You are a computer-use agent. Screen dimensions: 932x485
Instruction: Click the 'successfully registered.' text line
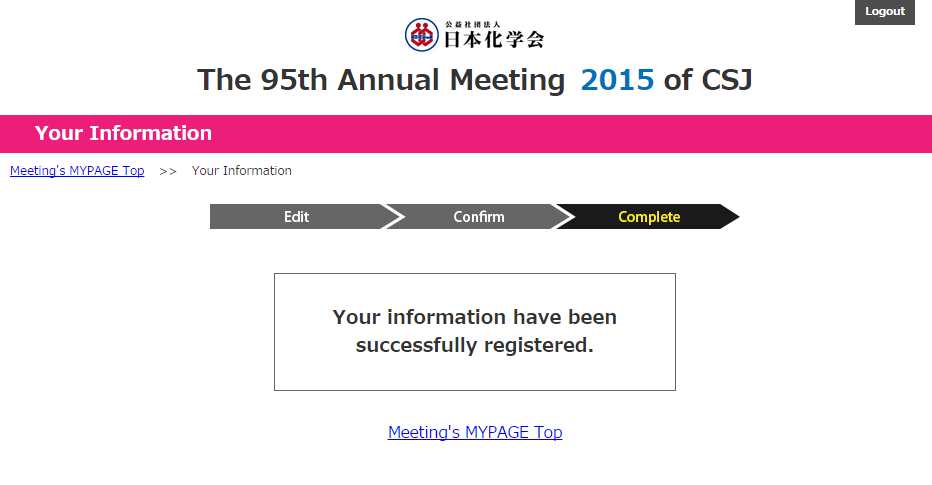475,345
